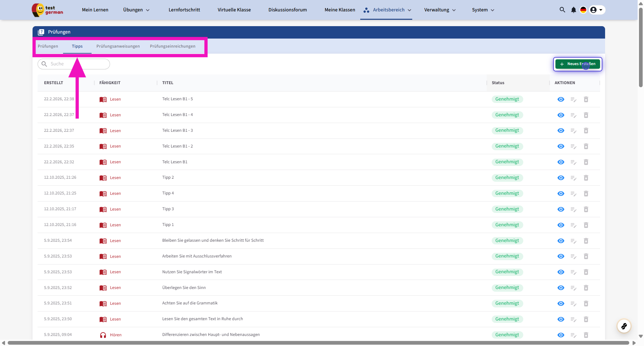Delete the Telc Lesen B1 - 4 entry

(x=586, y=115)
